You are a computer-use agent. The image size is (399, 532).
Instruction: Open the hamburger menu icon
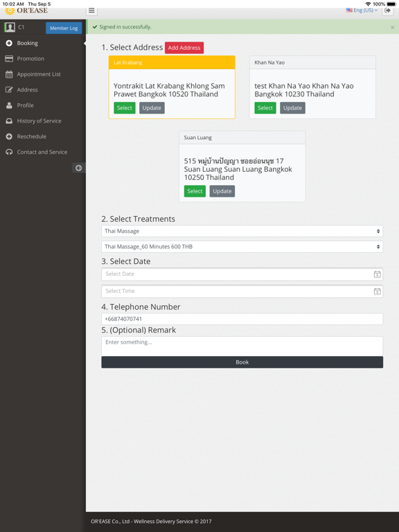[91, 10]
